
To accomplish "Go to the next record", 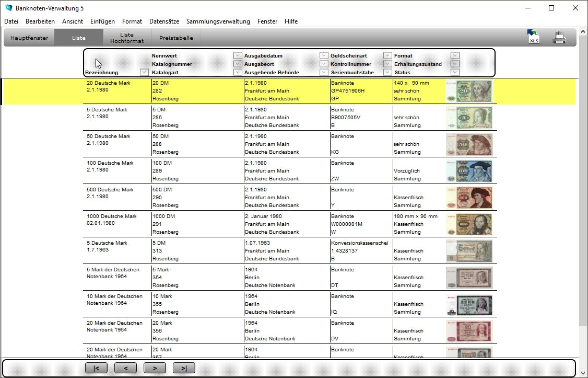I will (x=155, y=368).
